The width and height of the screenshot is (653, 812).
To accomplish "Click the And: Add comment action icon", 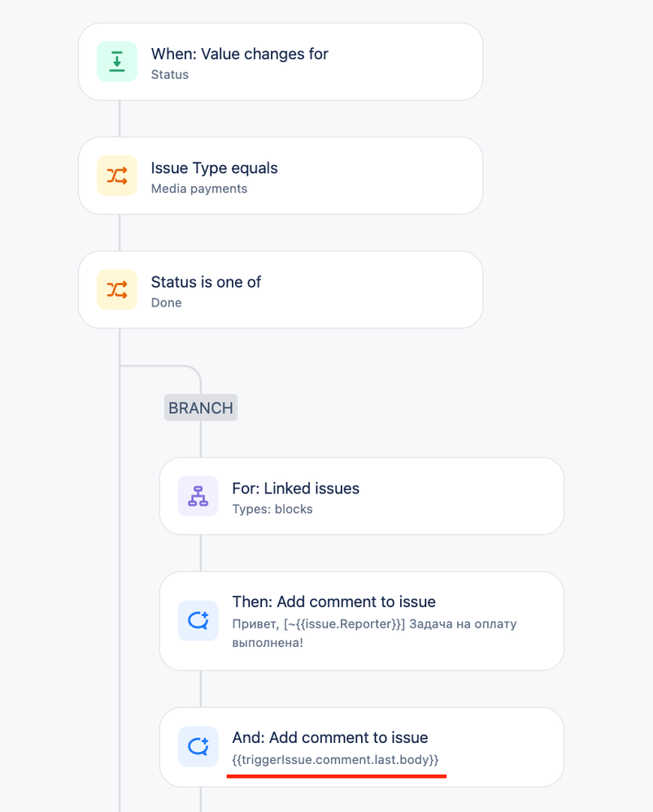I will (x=198, y=747).
